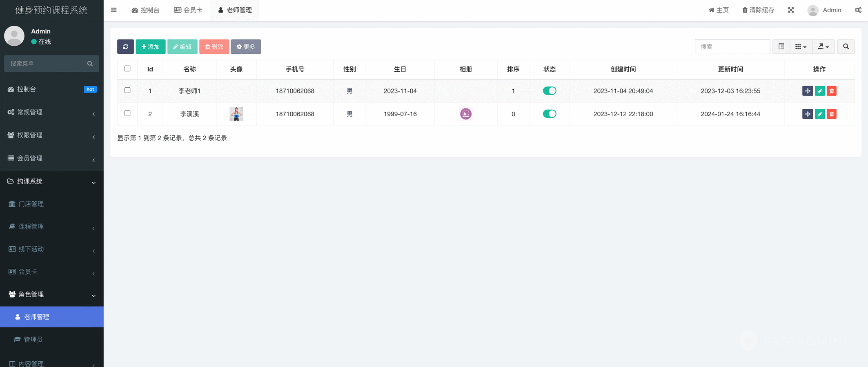Toggle the table card view icon
Image resolution: width=868 pixels, height=367 pixels.
tap(781, 47)
